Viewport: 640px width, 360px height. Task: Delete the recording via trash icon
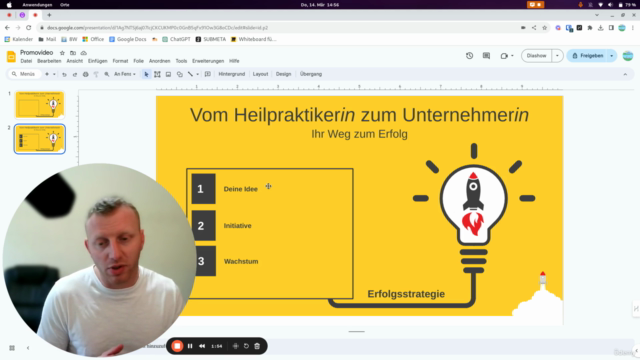click(x=257, y=346)
